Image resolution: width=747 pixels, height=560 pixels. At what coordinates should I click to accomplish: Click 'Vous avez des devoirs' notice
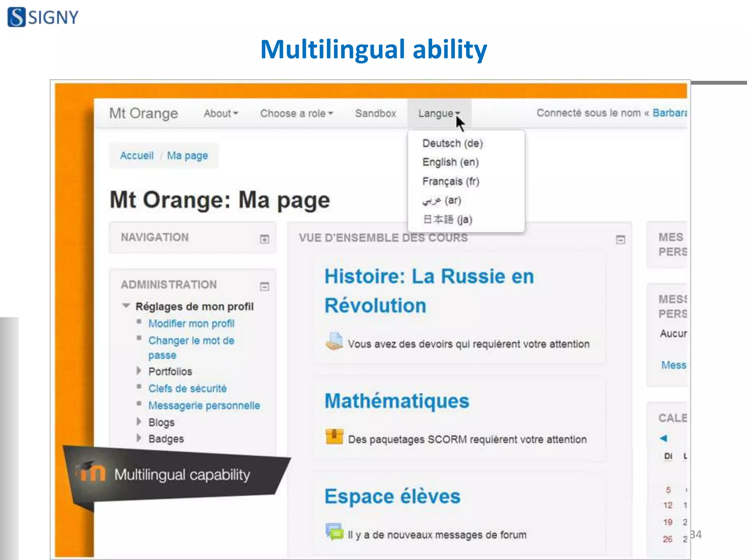(x=469, y=344)
